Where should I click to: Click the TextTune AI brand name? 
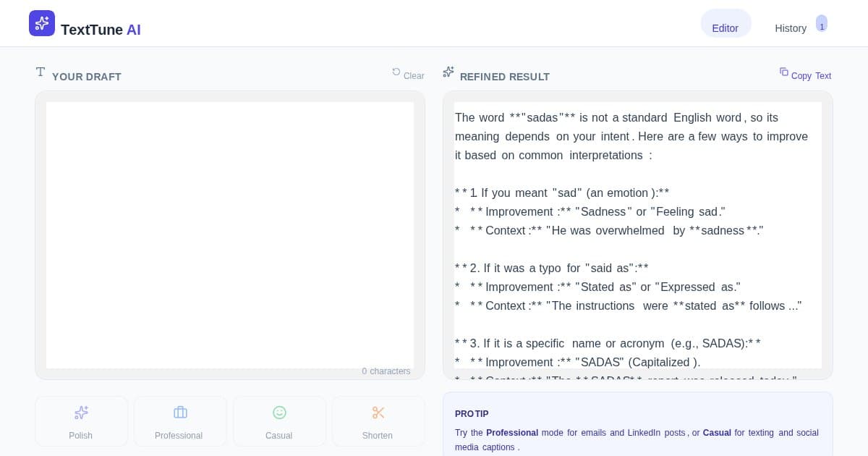[x=101, y=30]
